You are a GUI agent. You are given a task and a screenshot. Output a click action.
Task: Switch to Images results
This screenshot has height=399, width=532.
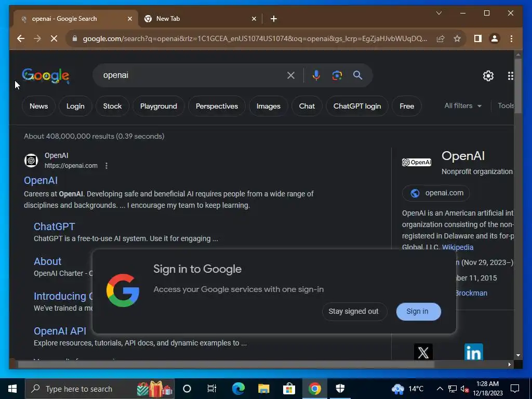pyautogui.click(x=269, y=106)
